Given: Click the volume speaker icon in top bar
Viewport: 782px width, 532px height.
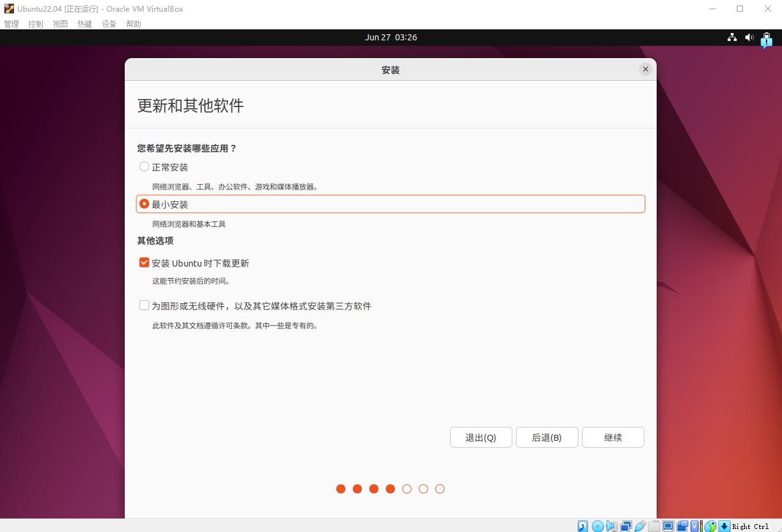Looking at the screenshot, I should click(749, 37).
